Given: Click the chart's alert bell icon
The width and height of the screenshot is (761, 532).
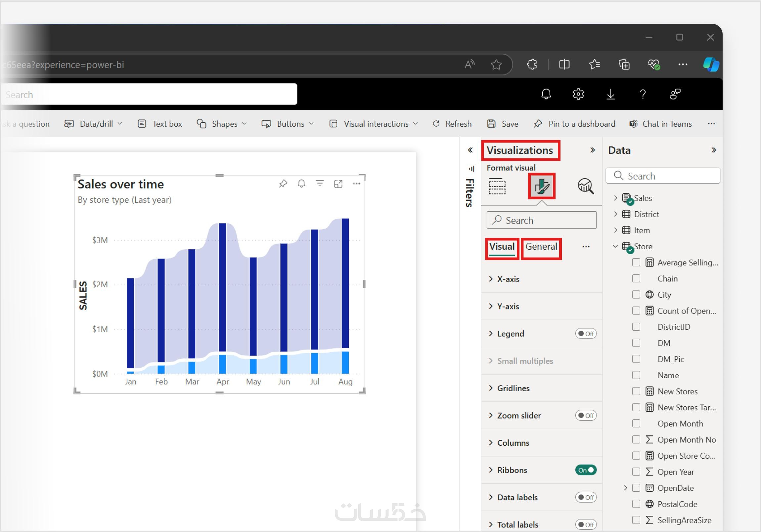Looking at the screenshot, I should [x=301, y=184].
